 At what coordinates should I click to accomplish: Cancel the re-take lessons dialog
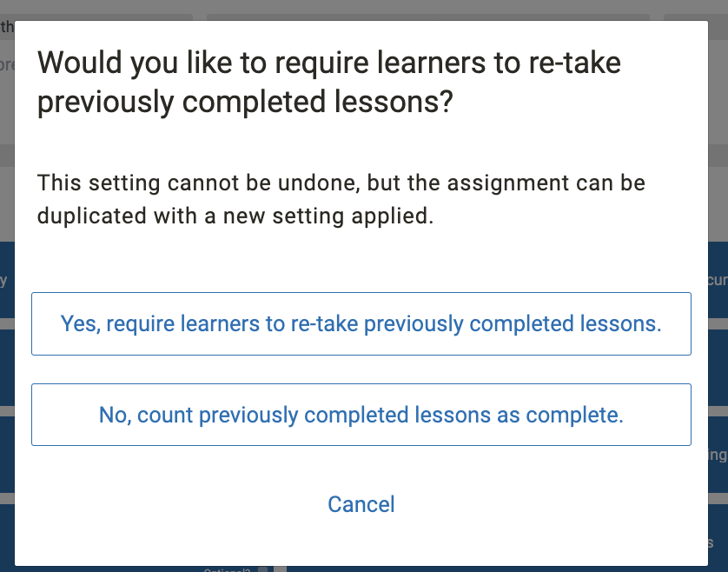pyautogui.click(x=361, y=504)
